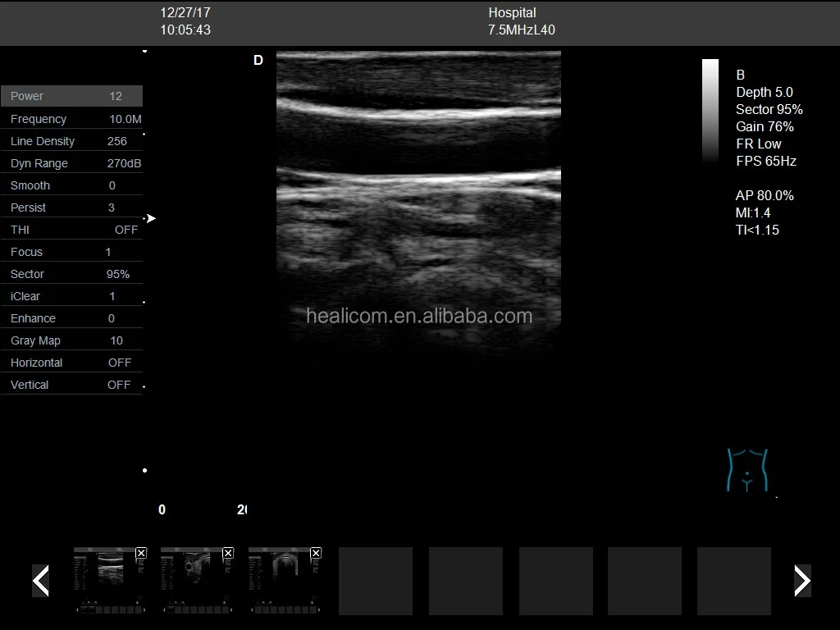Select the Gray Map setting row

[72, 340]
